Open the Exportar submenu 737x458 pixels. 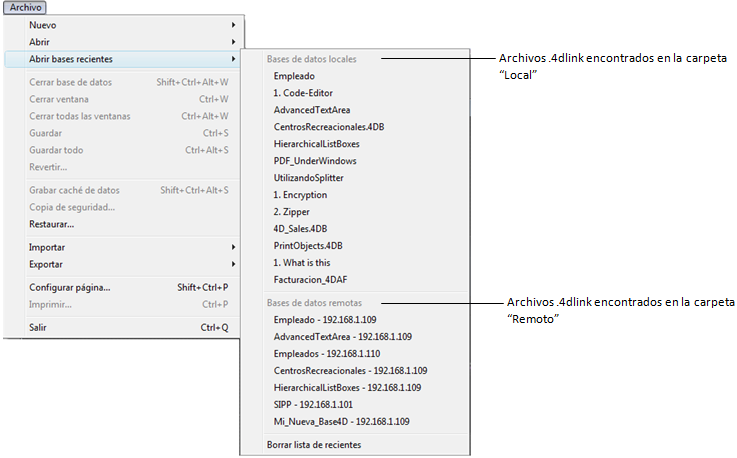pos(48,264)
